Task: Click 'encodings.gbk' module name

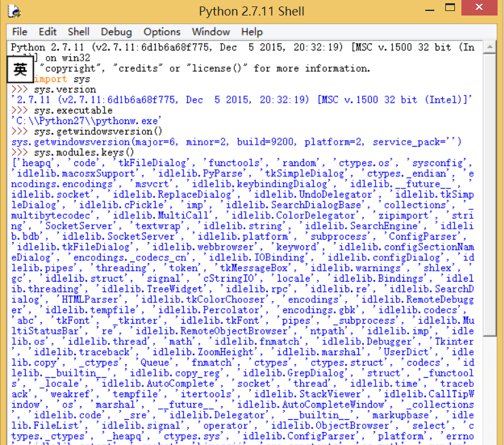Action: [319, 310]
